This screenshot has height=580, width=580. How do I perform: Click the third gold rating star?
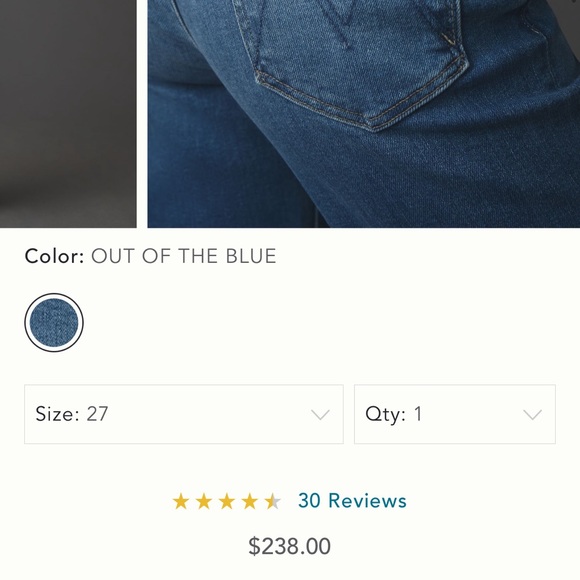[227, 502]
